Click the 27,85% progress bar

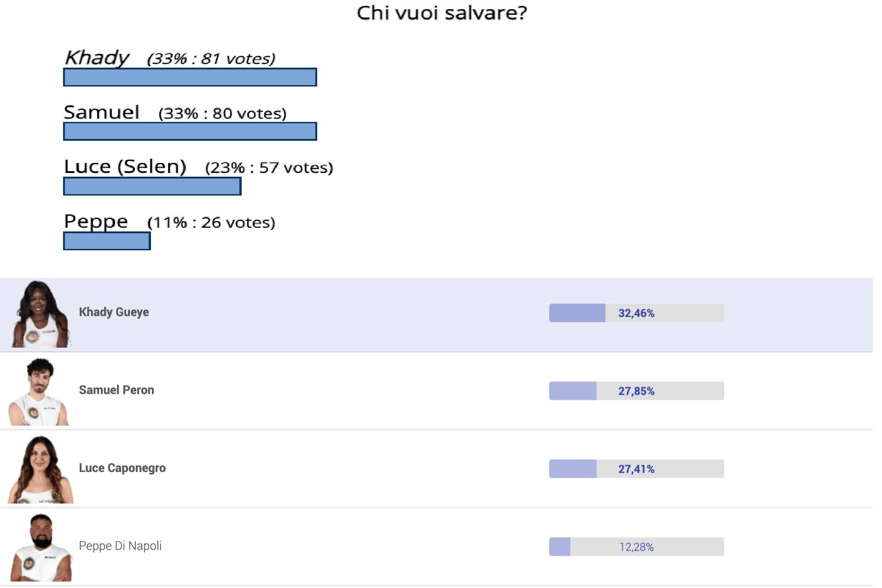pyautogui.click(x=636, y=391)
